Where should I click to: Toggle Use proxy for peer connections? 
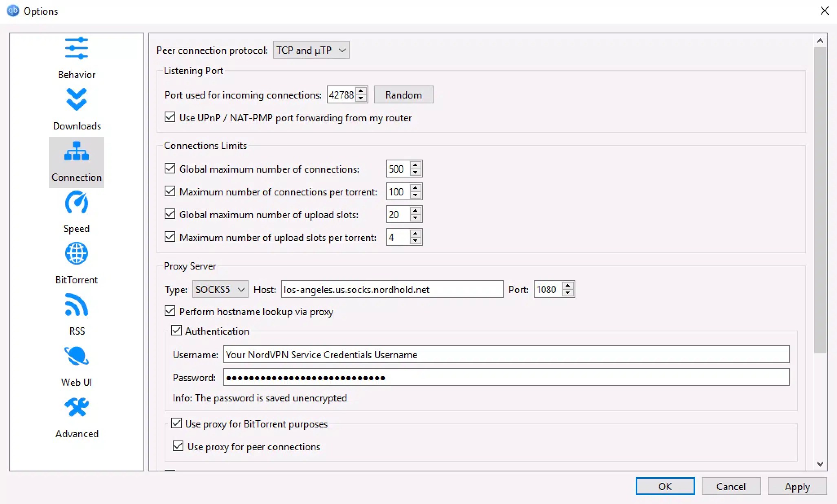click(178, 446)
